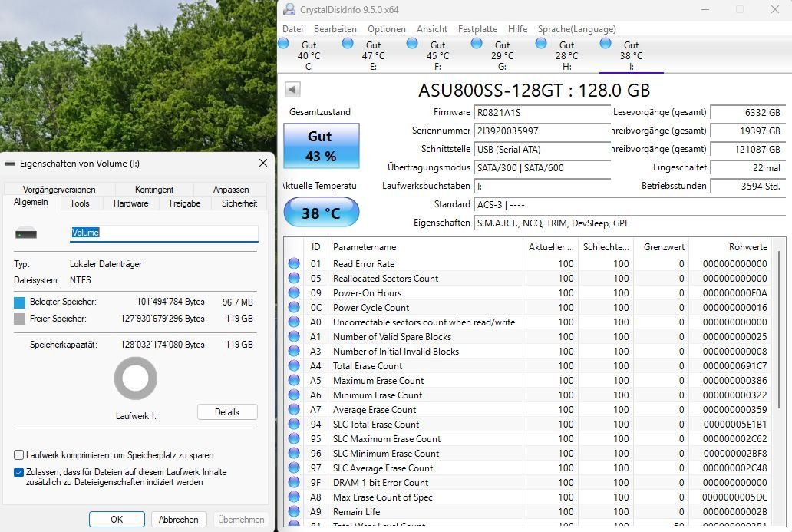Image resolution: width=792 pixels, height=532 pixels.
Task: Click status orb of Total Erase Count row
Action: click(294, 365)
